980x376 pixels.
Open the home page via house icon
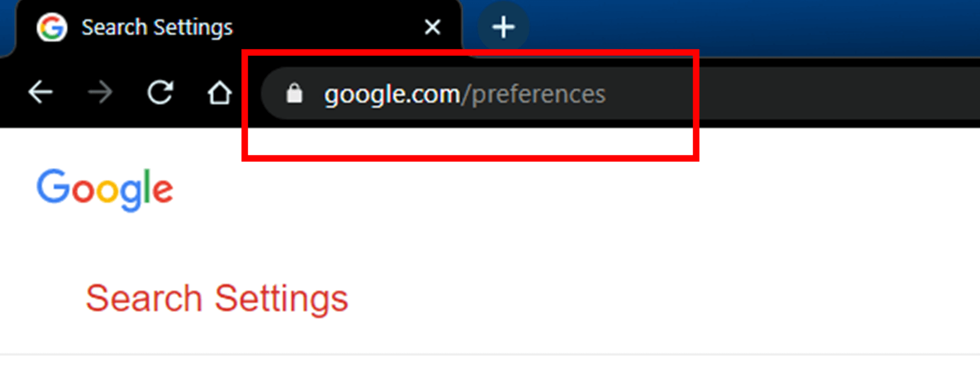point(219,92)
